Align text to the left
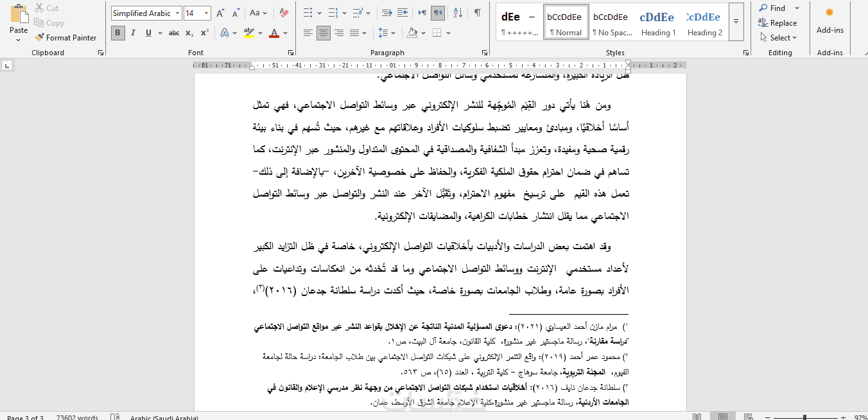Image resolution: width=868 pixels, height=420 pixels. click(x=308, y=33)
